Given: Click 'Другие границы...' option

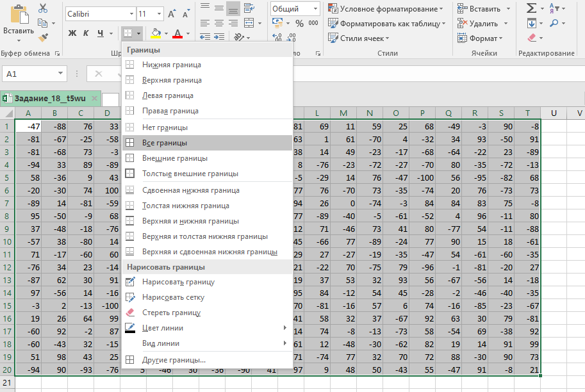Looking at the screenshot, I should point(174,360).
